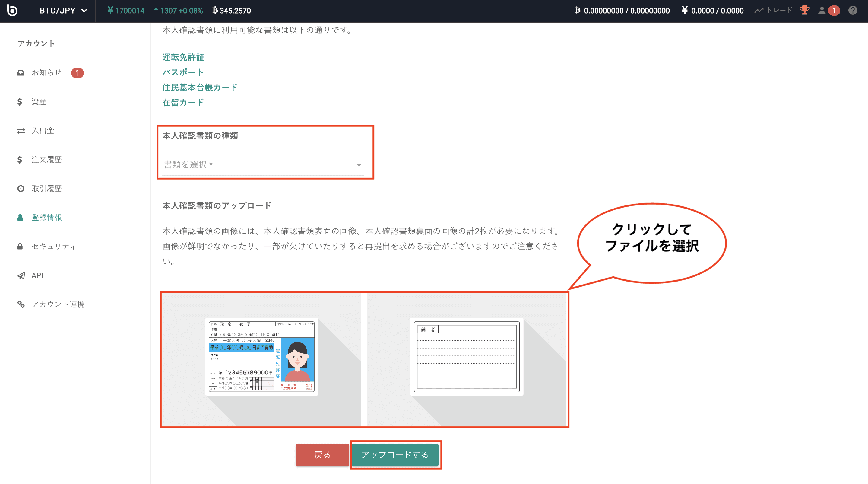Open the 運転免許証 link
Image resolution: width=868 pixels, height=484 pixels.
click(183, 57)
